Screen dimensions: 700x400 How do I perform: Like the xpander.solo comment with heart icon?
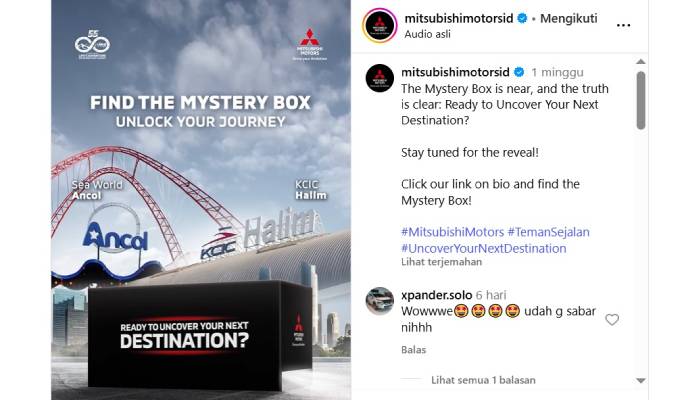pos(612,320)
